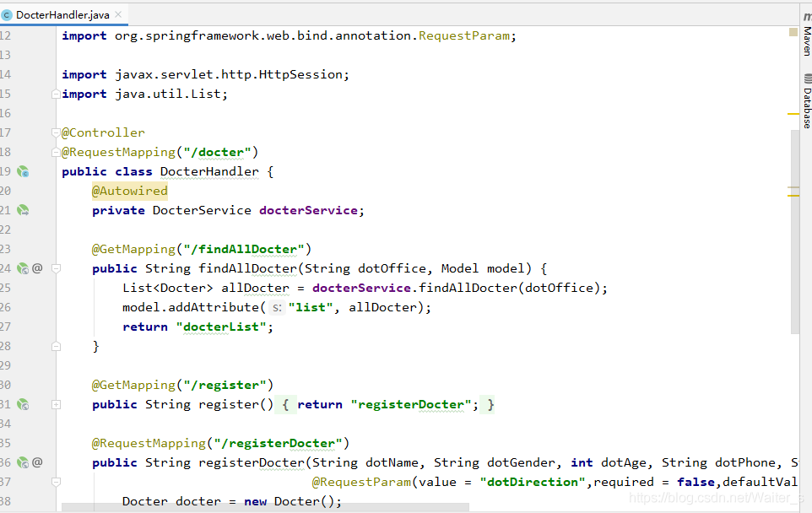Image resolution: width=812 pixels, height=513 pixels.
Task: Click the "/register" GetMapping string
Action: click(225, 385)
